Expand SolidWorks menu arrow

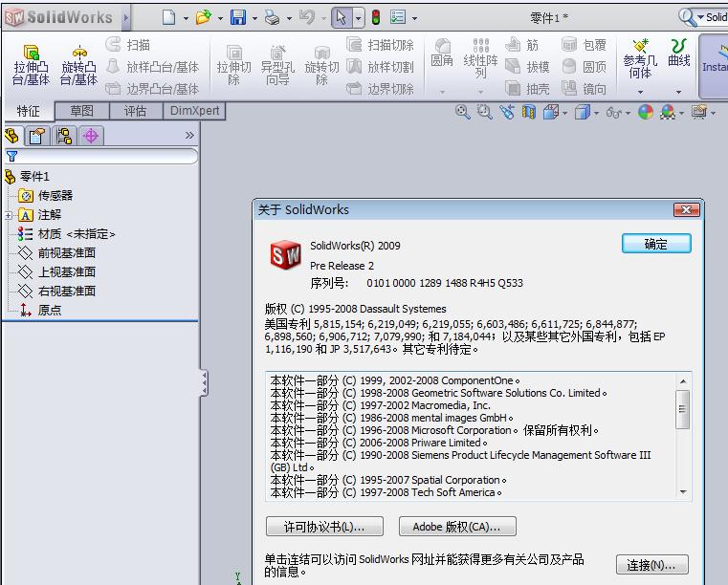(126, 18)
